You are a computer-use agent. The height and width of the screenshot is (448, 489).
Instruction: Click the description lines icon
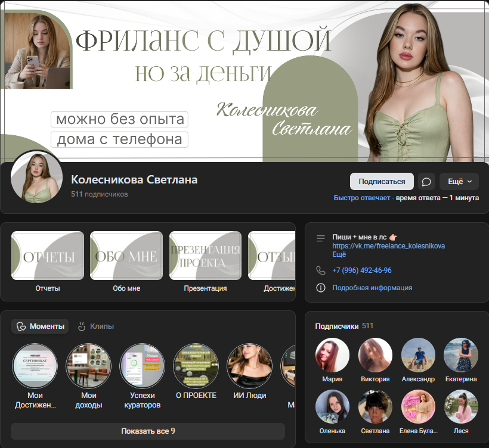pos(321,238)
